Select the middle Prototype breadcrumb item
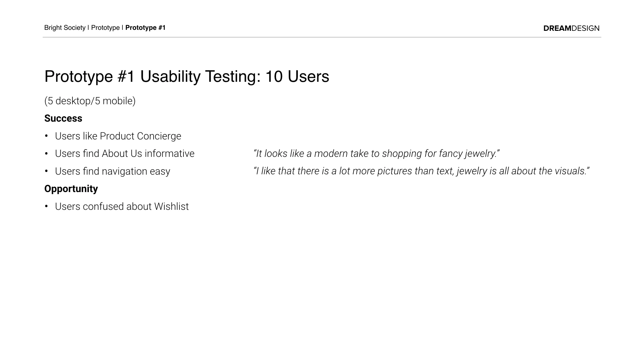 tap(105, 28)
